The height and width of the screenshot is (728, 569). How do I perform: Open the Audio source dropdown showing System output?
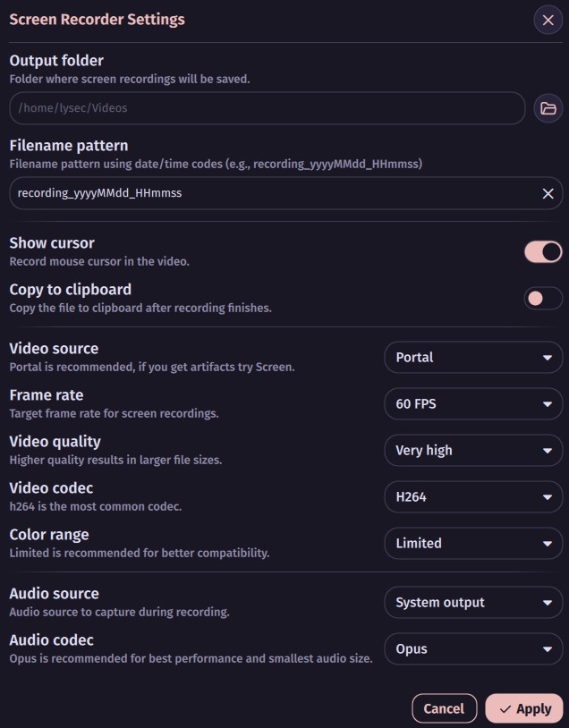tap(473, 602)
